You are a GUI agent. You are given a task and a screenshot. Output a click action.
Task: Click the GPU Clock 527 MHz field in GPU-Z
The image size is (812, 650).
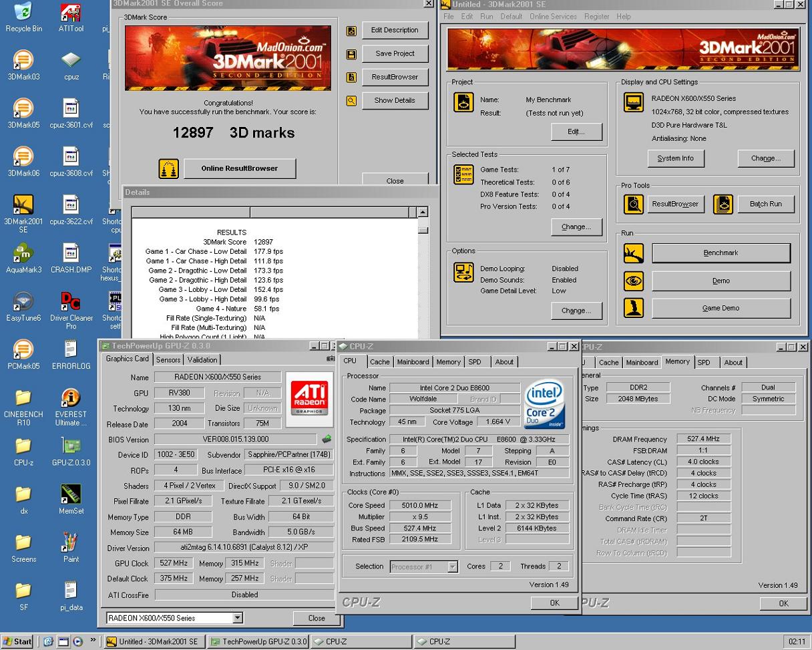click(174, 563)
